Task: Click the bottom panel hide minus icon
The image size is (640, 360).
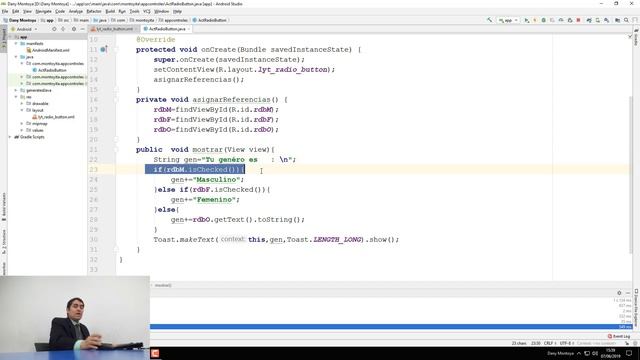Action: (x=628, y=293)
